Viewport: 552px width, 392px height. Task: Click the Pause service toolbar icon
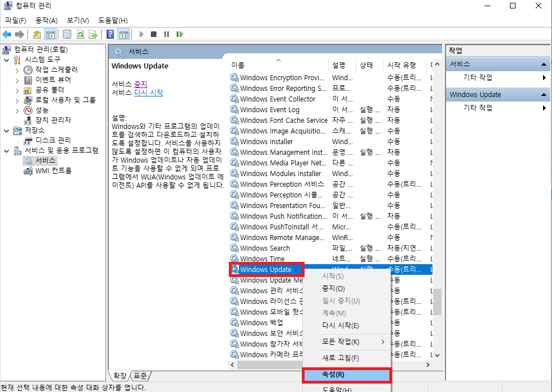point(167,34)
